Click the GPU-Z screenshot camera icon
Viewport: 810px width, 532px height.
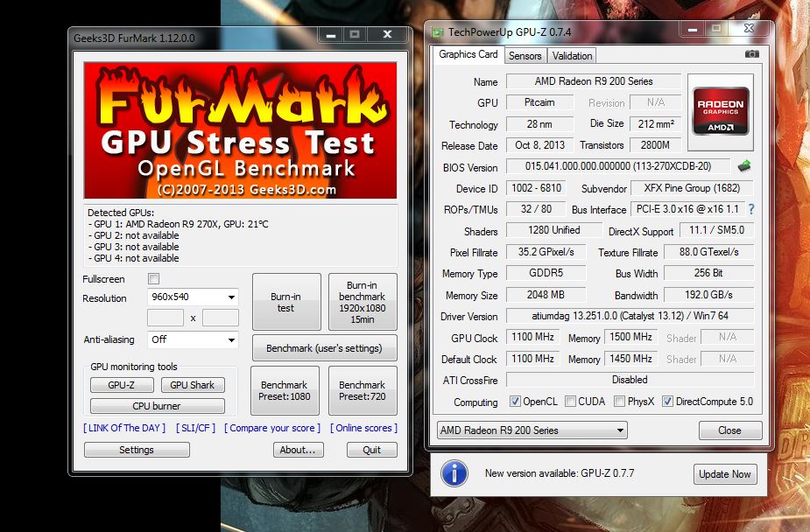[x=751, y=54]
